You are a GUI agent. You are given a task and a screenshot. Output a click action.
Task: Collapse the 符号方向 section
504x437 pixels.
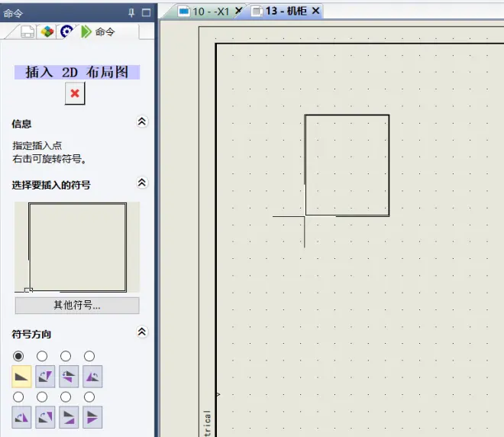142,332
